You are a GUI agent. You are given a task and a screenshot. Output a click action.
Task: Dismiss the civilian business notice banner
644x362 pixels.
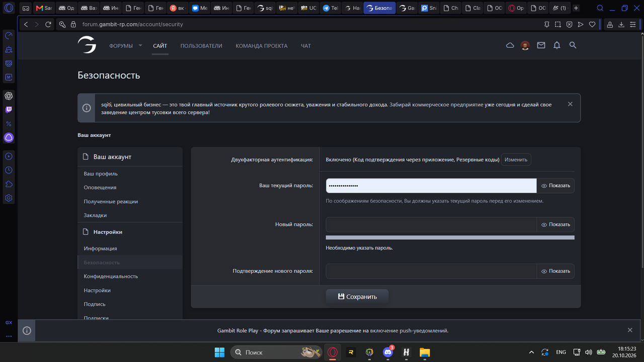[570, 104]
